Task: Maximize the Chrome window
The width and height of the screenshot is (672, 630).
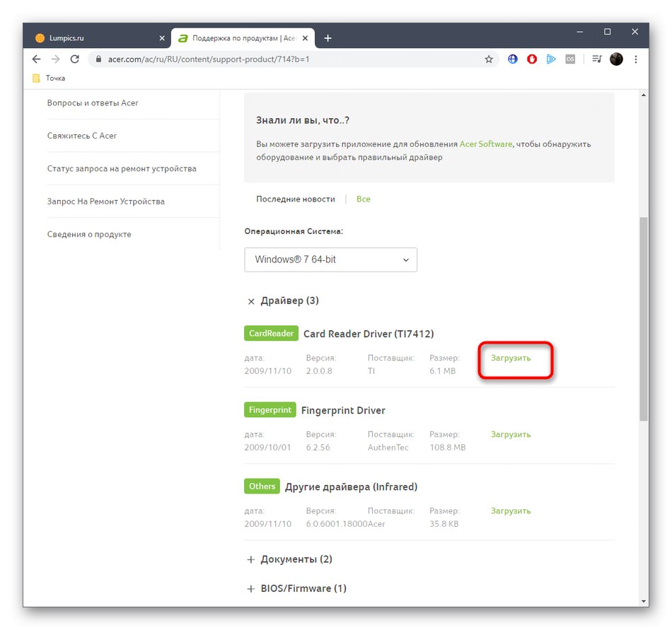Action: (x=608, y=32)
